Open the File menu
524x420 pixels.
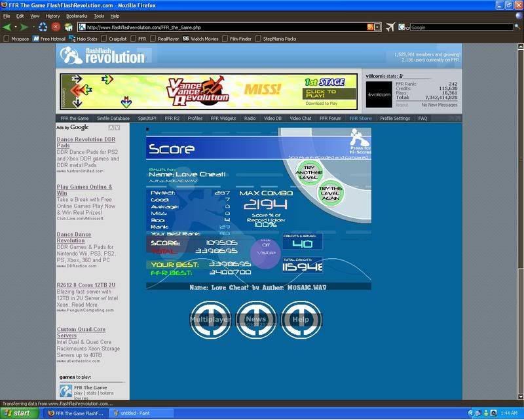(7, 16)
